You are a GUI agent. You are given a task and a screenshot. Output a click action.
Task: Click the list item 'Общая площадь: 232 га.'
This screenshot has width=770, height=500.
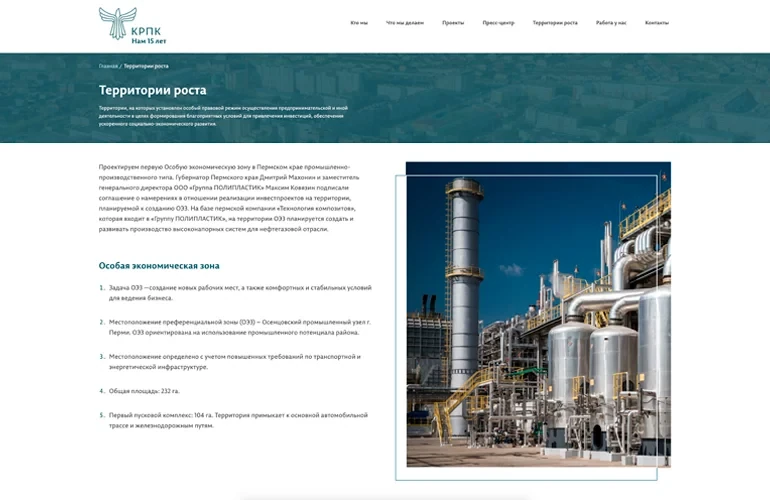(144, 391)
